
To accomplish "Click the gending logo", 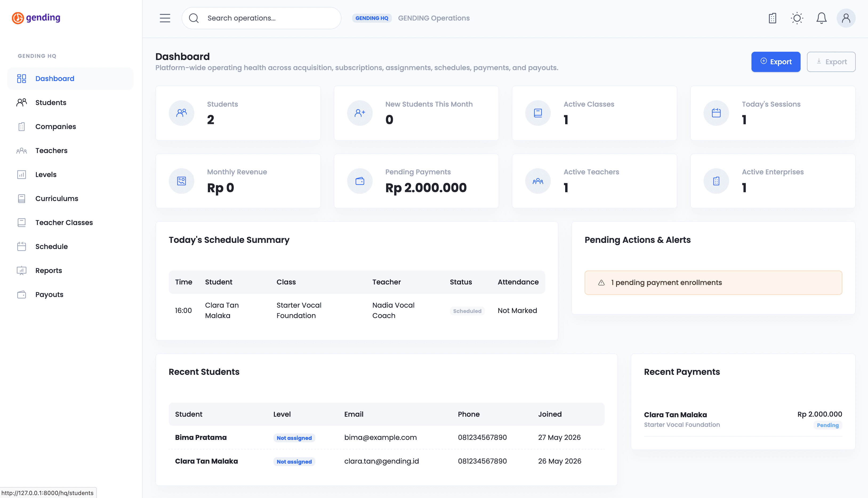I will pos(36,18).
